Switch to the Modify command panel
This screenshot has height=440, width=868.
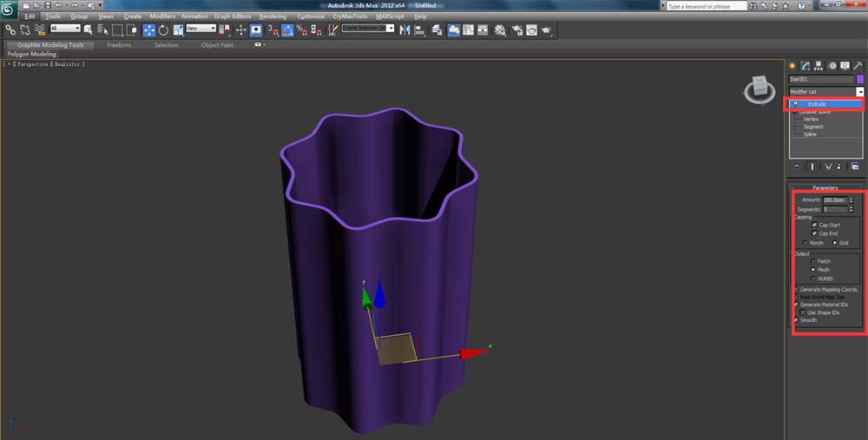[806, 66]
